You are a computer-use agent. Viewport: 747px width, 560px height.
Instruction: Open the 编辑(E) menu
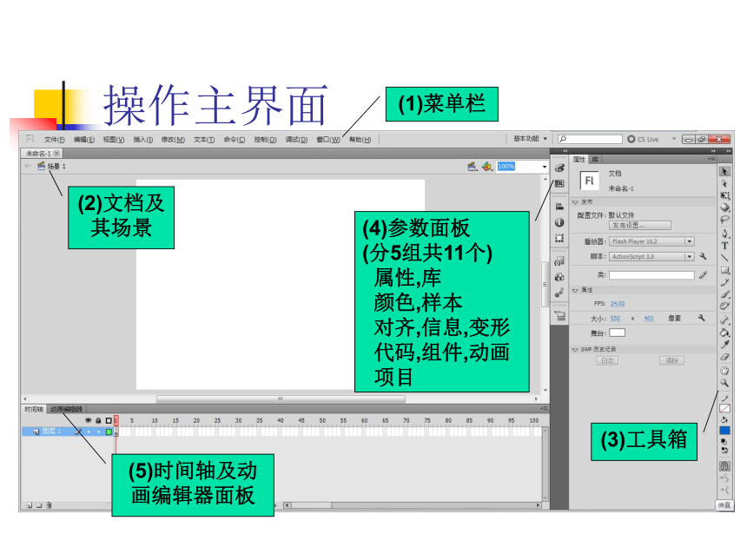(84, 140)
